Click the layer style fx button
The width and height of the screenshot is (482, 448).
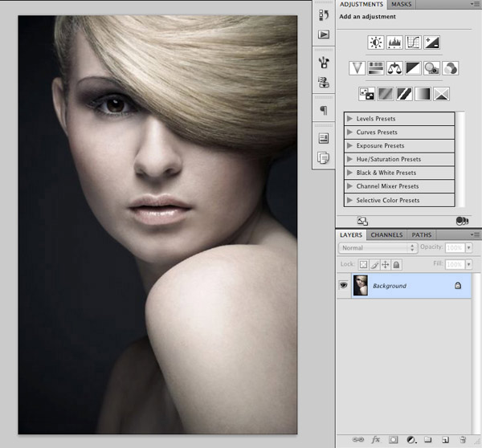coord(375,439)
